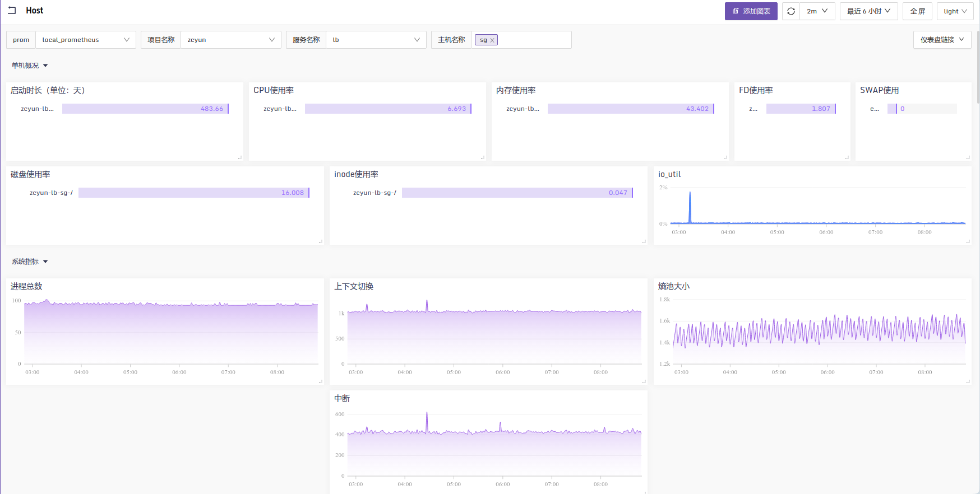
Task: Click 添加图表 button
Action: coord(751,11)
